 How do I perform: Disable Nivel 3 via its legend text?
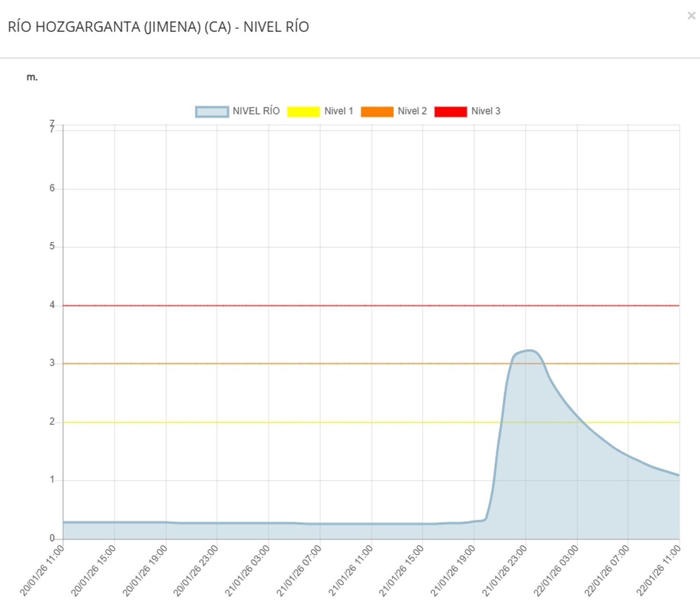[486, 111]
